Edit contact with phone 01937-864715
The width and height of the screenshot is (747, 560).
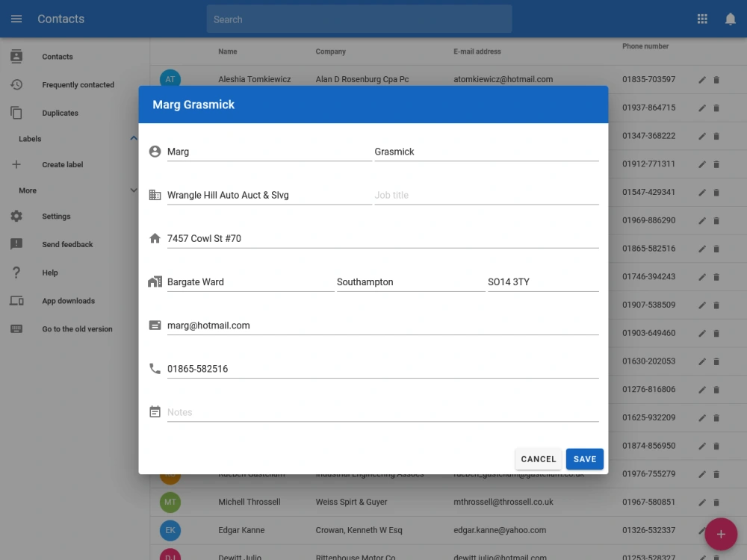tap(702, 108)
